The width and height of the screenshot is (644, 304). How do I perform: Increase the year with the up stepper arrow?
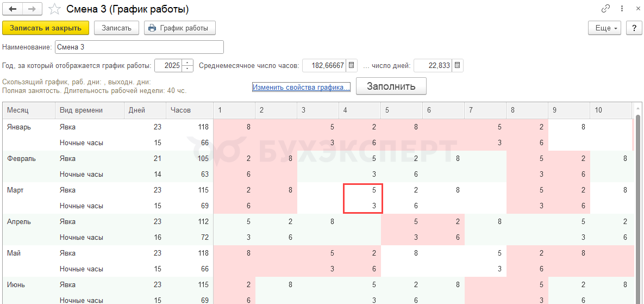(x=187, y=63)
